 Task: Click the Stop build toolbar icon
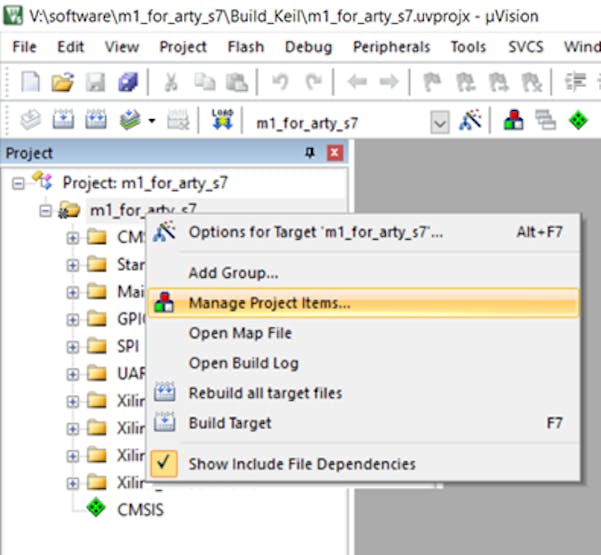tap(178, 120)
